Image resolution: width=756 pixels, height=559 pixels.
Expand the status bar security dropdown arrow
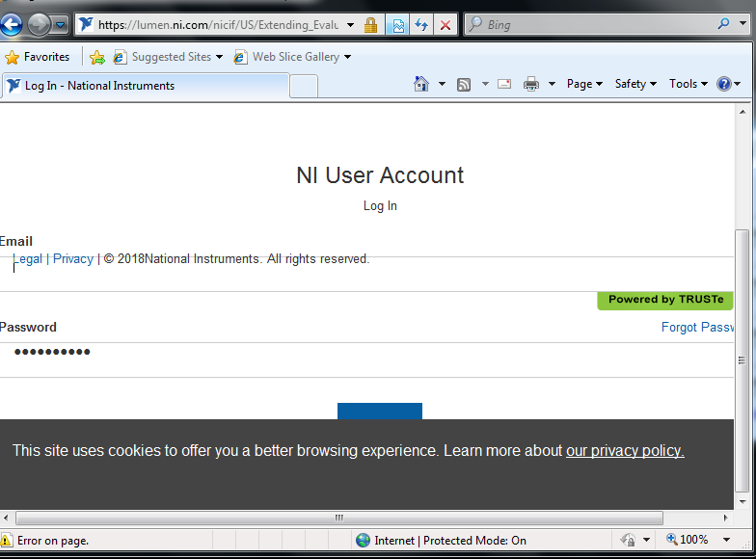[x=646, y=540]
